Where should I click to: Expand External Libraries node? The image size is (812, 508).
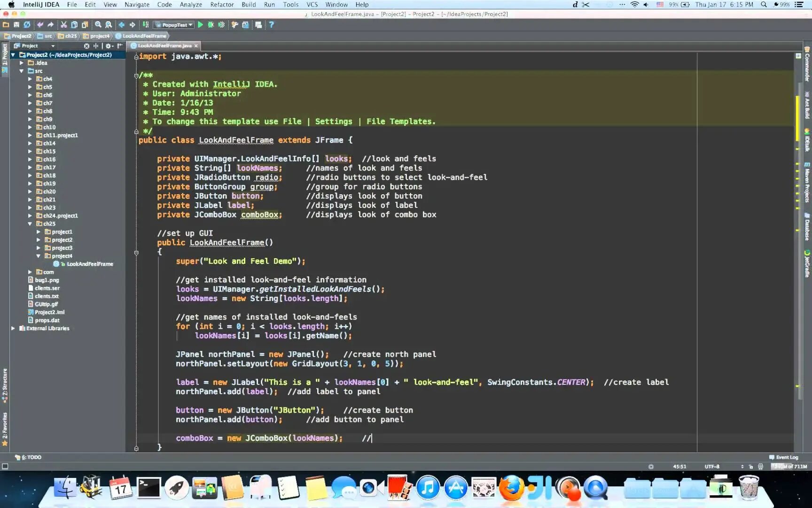(x=13, y=328)
